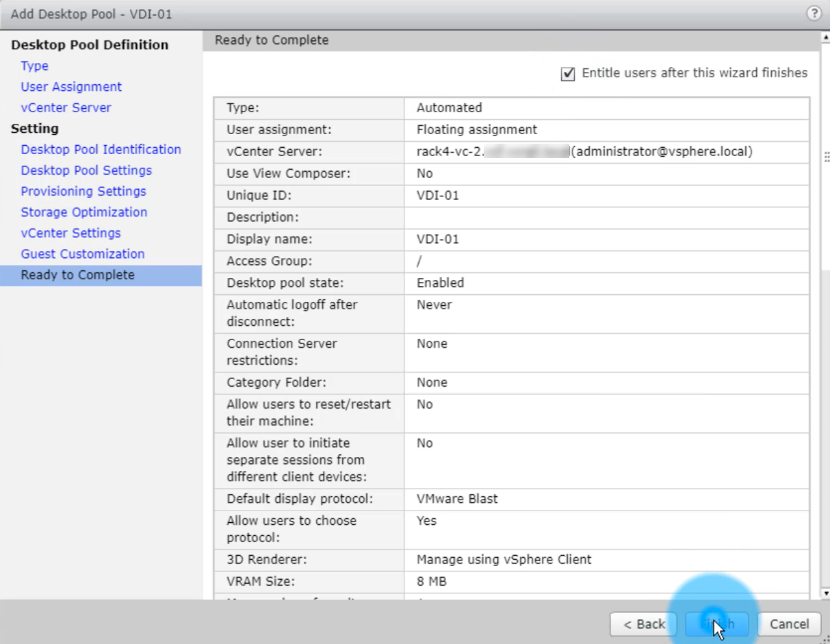The width and height of the screenshot is (830, 644).
Task: Jump to Desktop Pool Settings
Action: coord(86,170)
